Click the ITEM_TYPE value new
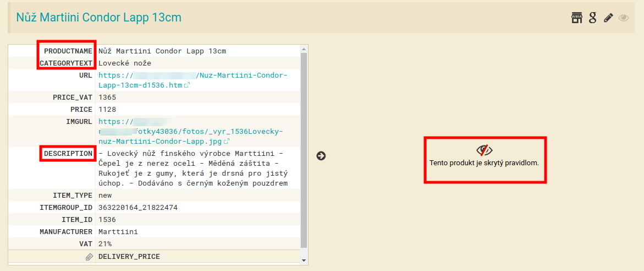This screenshot has width=644, height=271. coord(105,195)
